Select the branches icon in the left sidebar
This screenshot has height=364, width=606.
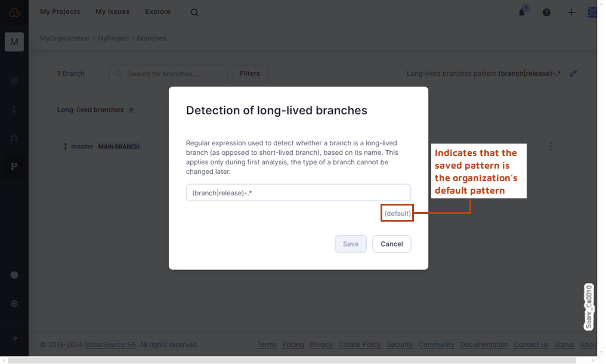point(14,166)
